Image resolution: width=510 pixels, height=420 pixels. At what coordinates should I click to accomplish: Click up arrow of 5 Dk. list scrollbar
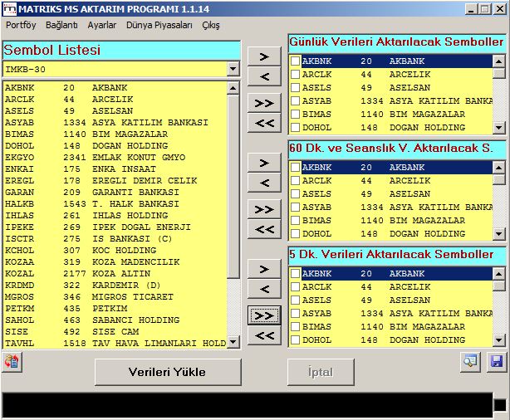pos(499,274)
